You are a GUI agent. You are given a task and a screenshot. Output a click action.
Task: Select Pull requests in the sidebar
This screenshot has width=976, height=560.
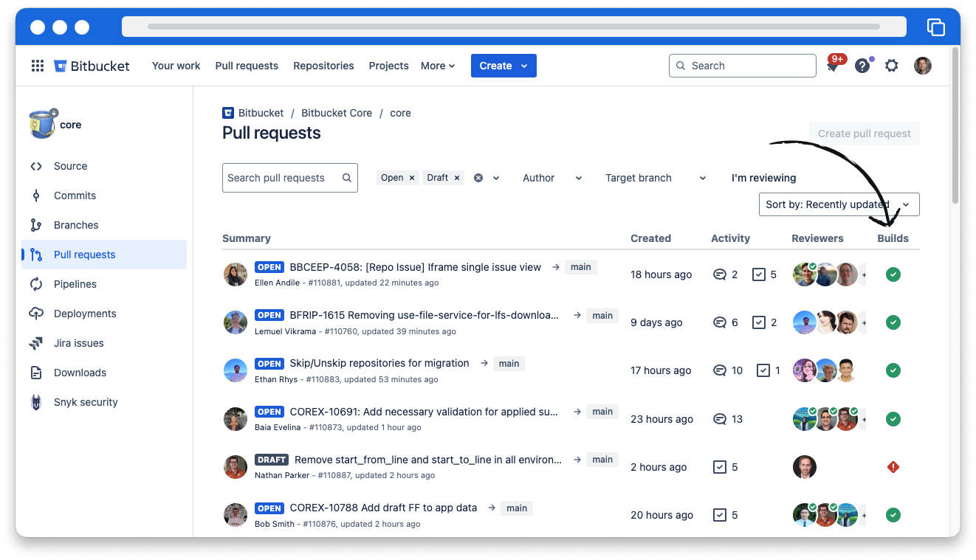coord(104,255)
